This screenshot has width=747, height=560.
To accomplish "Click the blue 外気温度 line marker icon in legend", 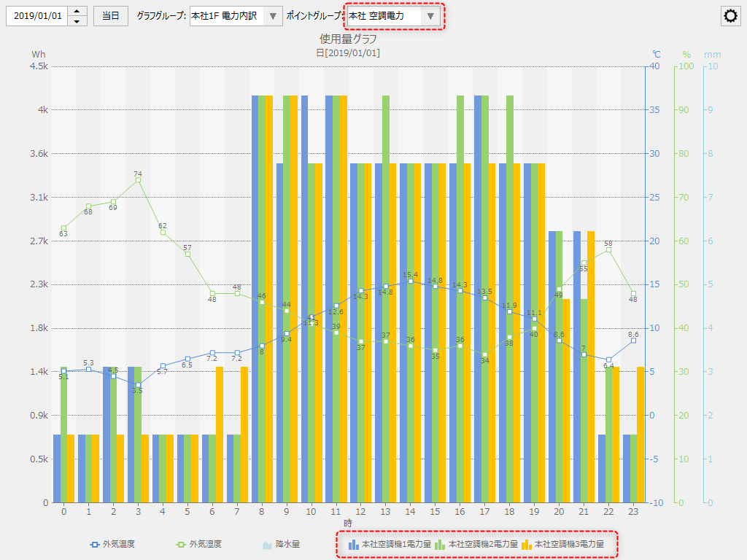I will click(x=94, y=544).
